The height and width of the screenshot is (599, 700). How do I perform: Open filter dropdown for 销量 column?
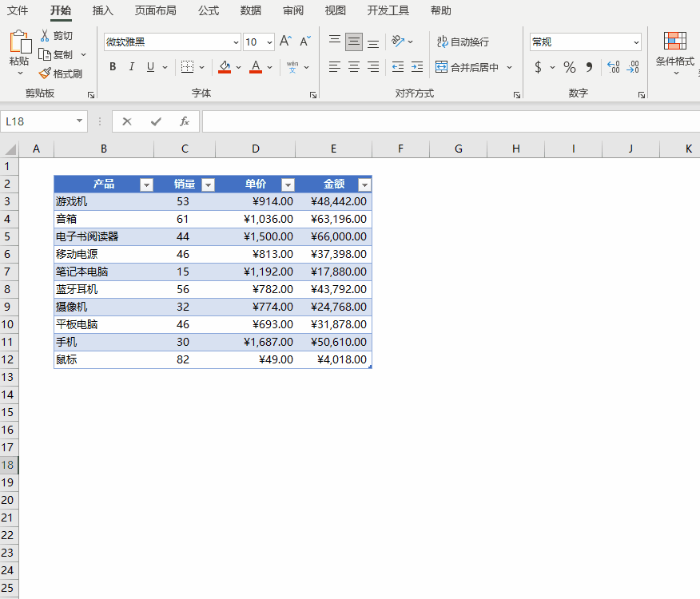click(208, 184)
